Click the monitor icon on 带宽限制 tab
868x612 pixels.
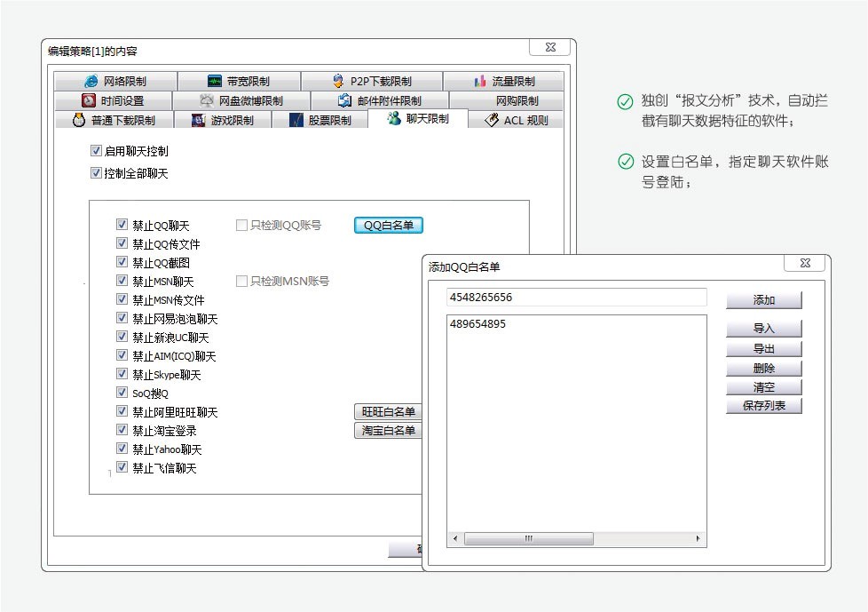tap(214, 81)
